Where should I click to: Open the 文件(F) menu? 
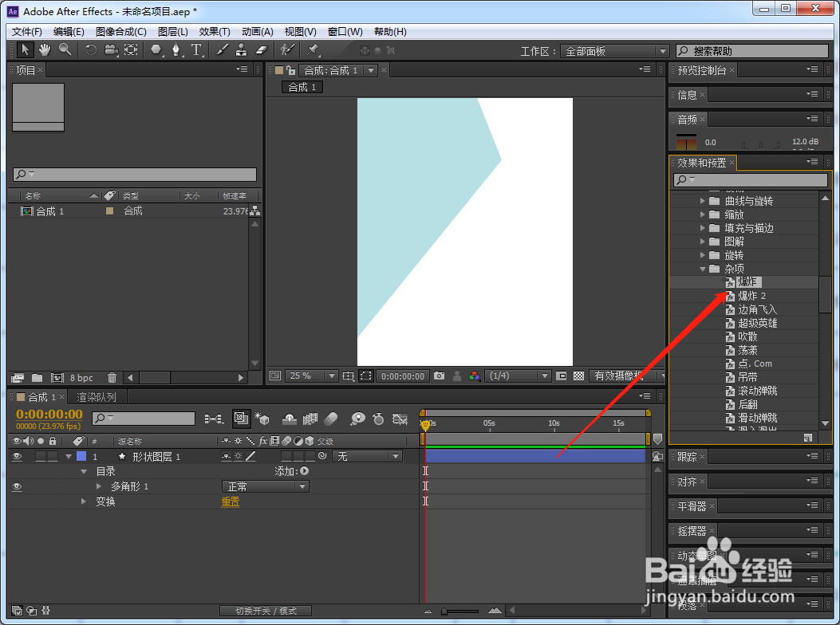tap(27, 32)
